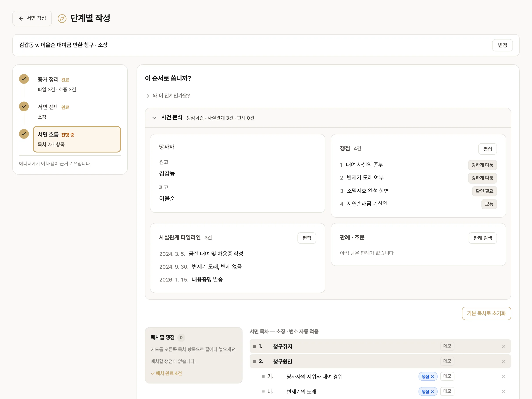Click 아직 담은 판례가 없습니다 placeholder text
532x399 pixels.
point(367,253)
